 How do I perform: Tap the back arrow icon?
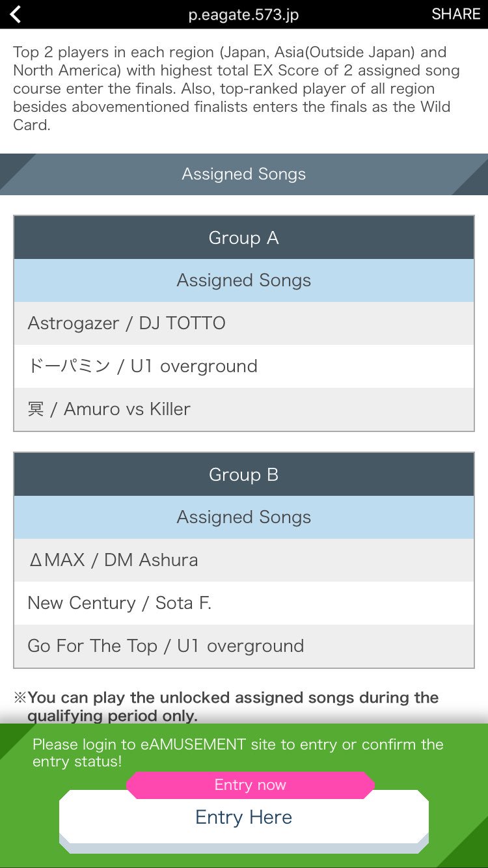[x=16, y=14]
